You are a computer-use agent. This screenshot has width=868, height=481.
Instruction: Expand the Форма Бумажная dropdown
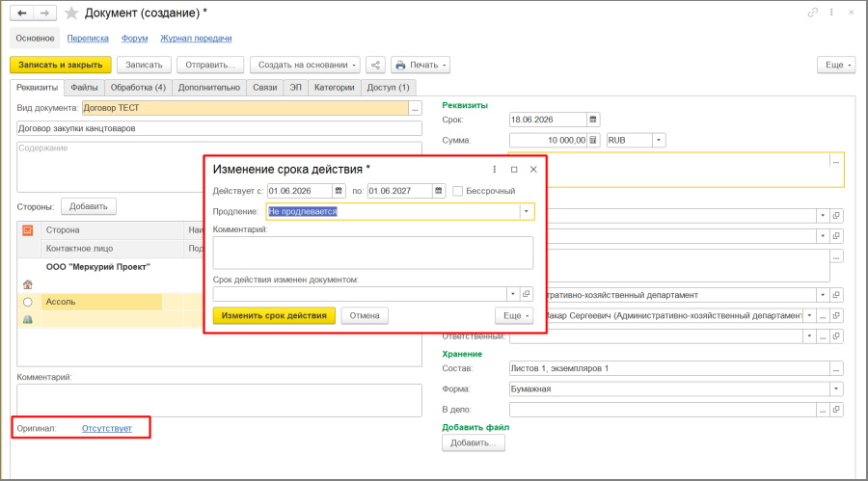[x=836, y=389]
